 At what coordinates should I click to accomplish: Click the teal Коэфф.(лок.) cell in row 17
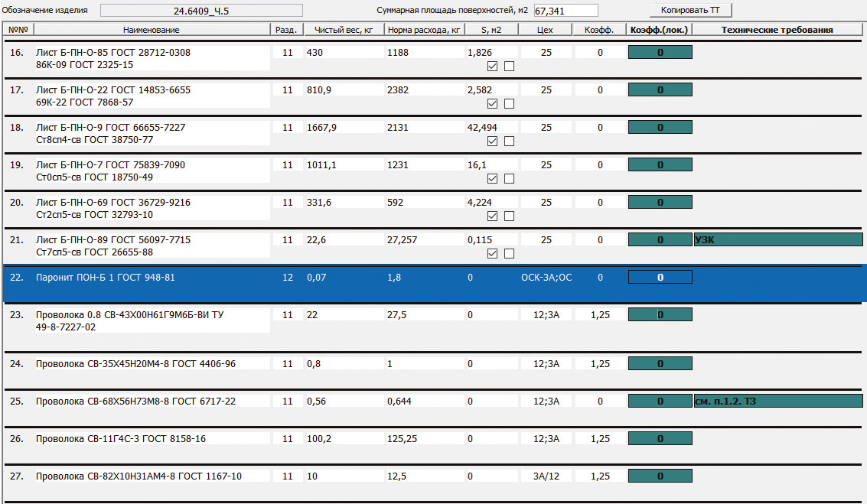click(660, 90)
